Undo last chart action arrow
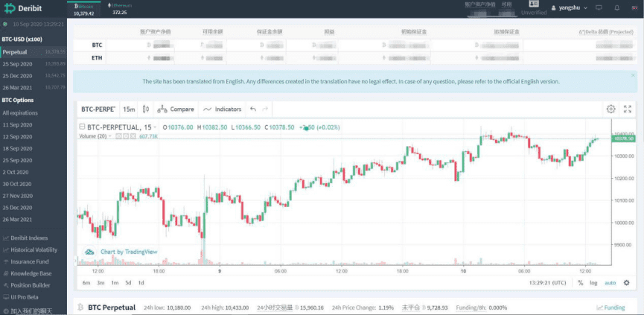 [253, 109]
